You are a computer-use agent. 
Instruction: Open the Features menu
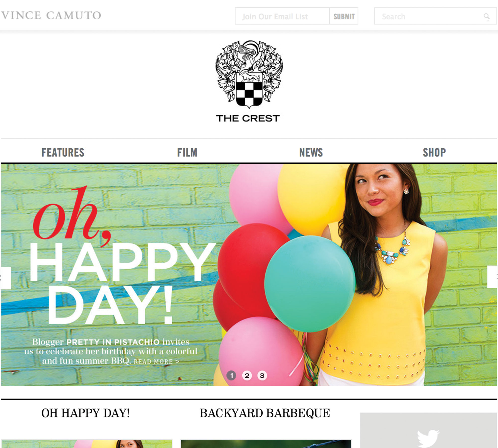63,153
